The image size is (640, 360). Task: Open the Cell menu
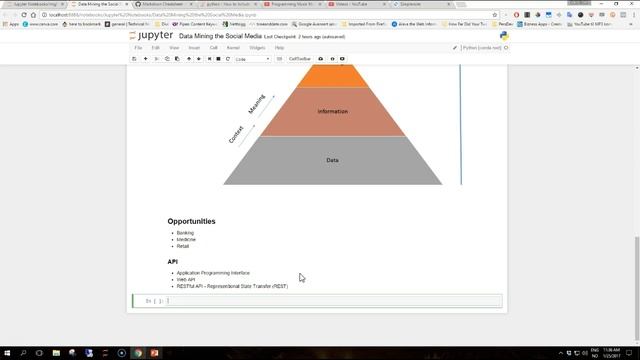tap(213, 48)
